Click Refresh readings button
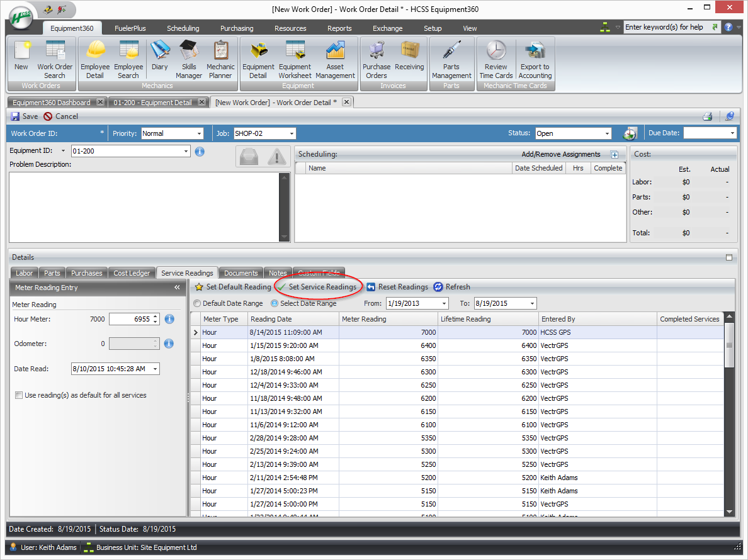Screen dimensions: 748x560 [451, 287]
